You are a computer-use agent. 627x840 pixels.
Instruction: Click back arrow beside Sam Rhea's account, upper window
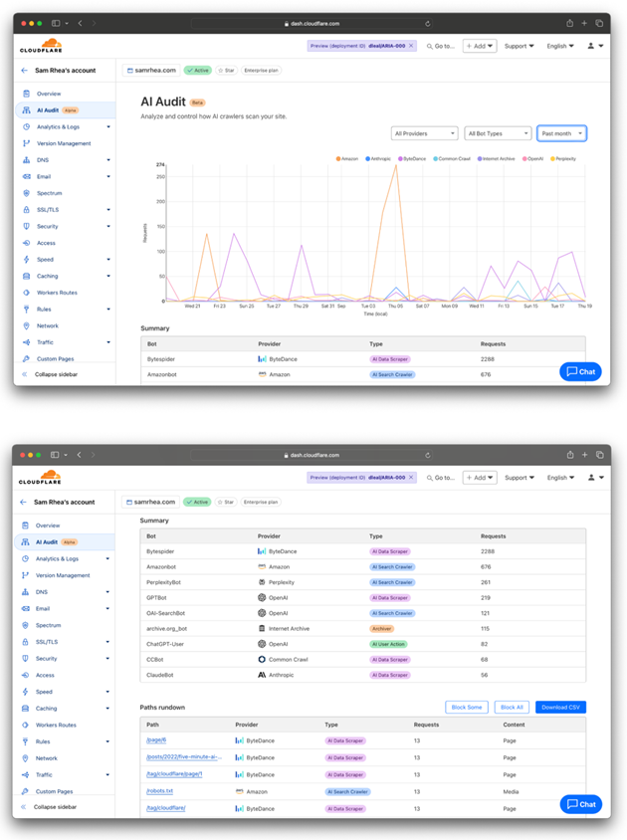[24, 71]
